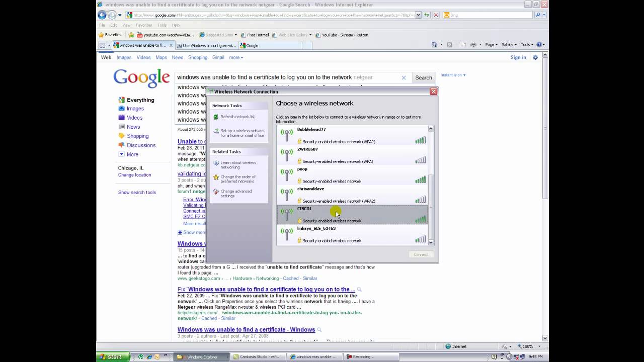This screenshot has height=362, width=644.
Task: Expand the Web Slice Gallery dropdown
Action: (310, 35)
